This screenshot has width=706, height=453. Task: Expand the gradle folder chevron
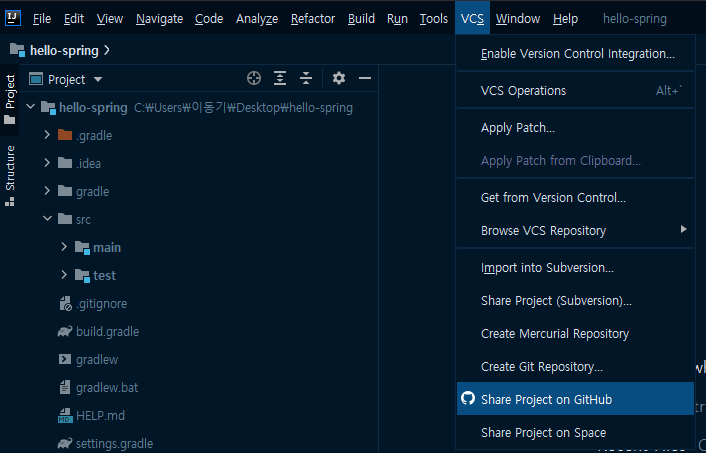coord(47,191)
